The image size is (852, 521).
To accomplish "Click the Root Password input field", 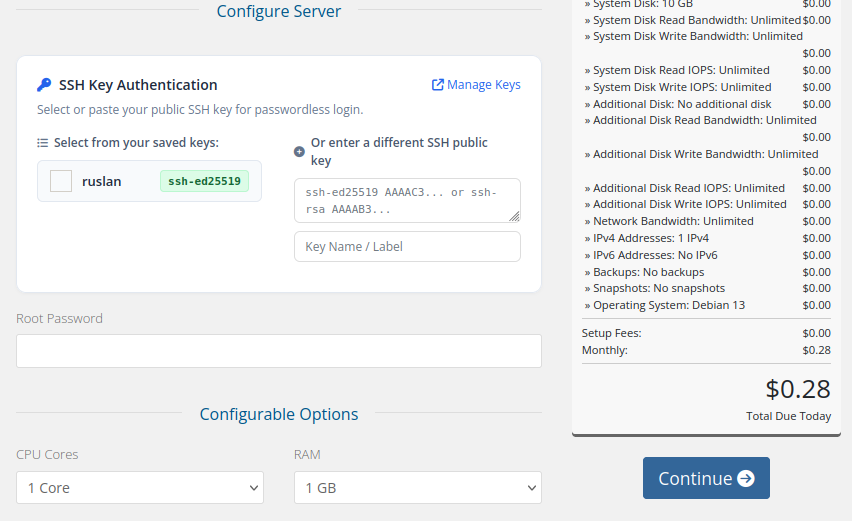I will point(279,351).
